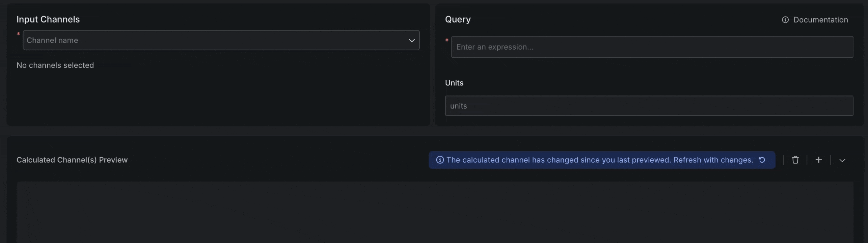Click the "Input Channels" heading
Screen dimensions: 868x243
point(48,19)
